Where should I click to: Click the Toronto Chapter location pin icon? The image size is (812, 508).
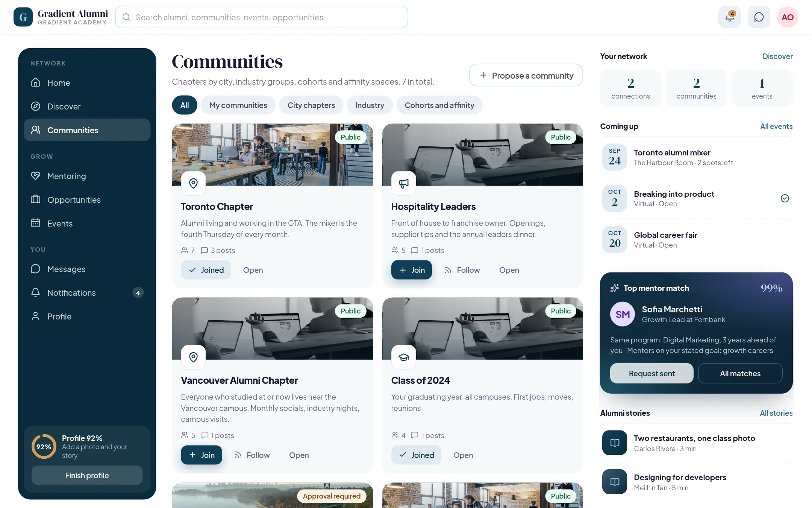click(193, 183)
